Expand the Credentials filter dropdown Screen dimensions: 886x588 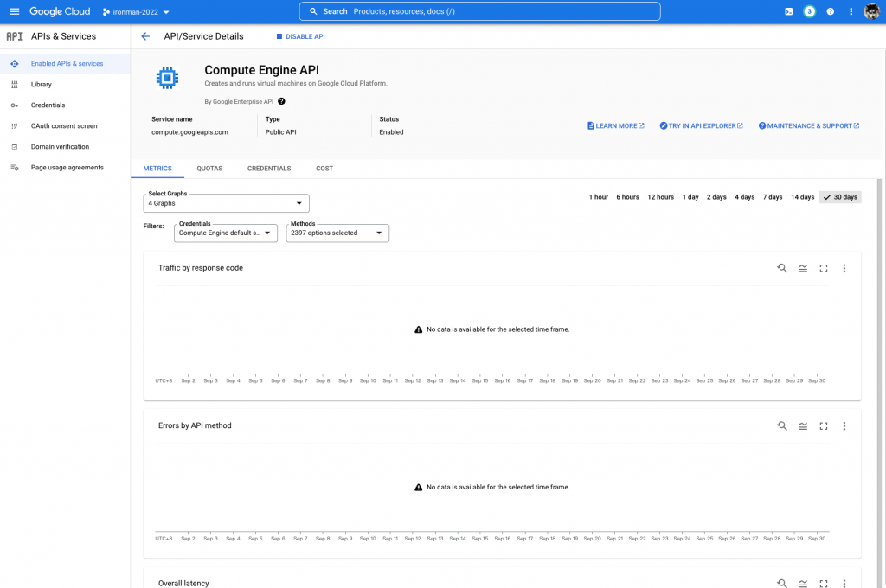coord(226,233)
